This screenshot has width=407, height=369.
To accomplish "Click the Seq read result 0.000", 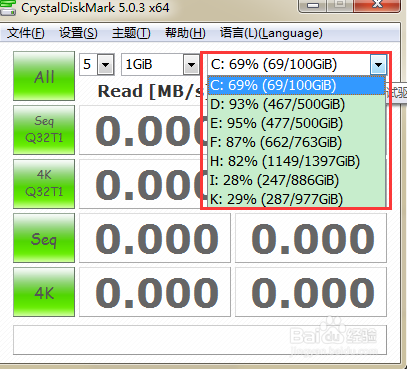I will (155, 238).
